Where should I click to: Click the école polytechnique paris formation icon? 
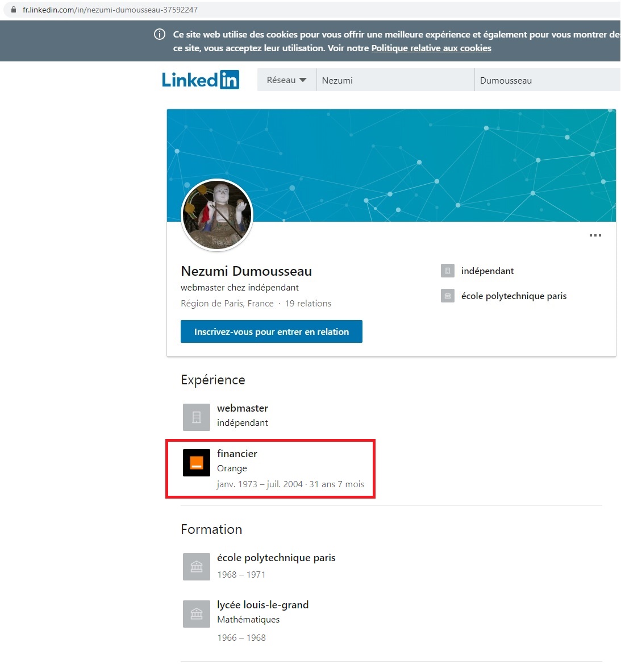197,567
